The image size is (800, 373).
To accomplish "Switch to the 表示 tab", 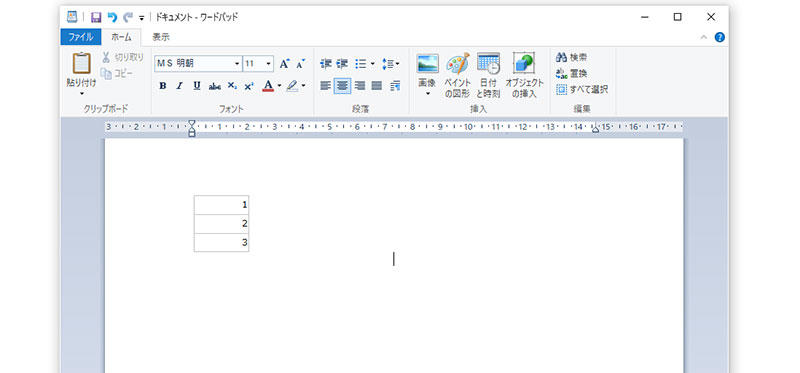I will point(161,37).
